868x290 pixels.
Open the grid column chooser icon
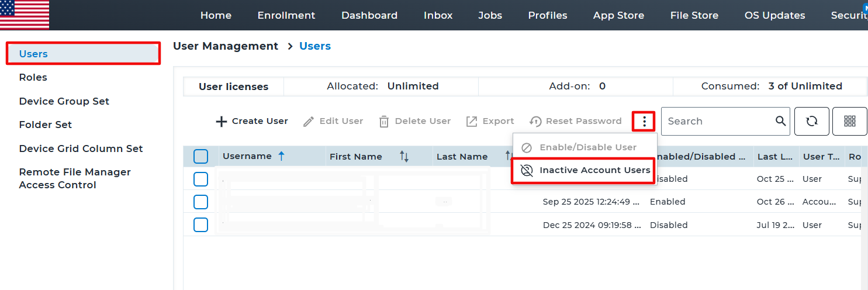point(849,121)
